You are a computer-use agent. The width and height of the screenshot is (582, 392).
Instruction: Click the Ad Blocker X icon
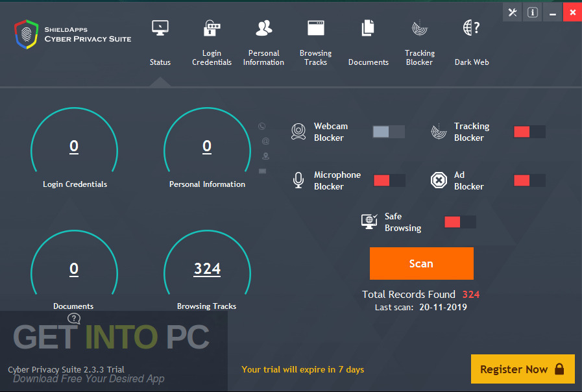[439, 180]
